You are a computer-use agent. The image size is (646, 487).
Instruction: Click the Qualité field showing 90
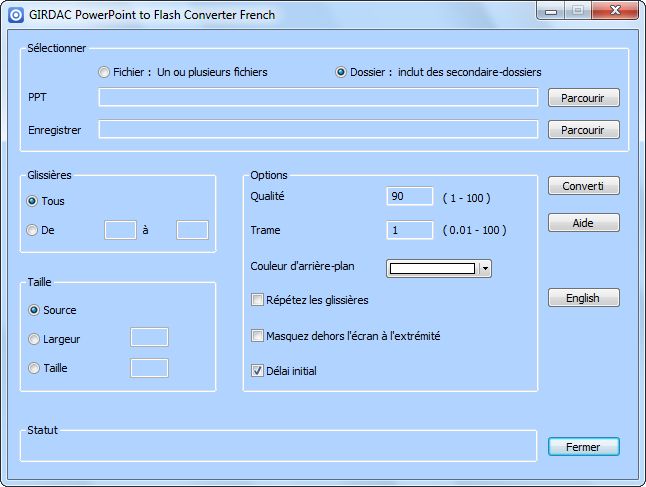point(410,196)
